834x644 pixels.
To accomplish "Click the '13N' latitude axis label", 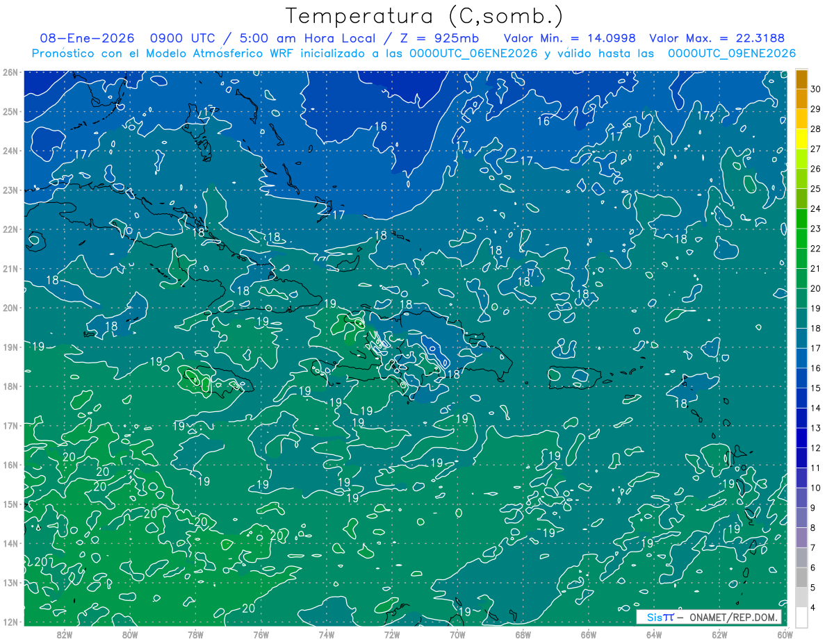I will pos(10,582).
